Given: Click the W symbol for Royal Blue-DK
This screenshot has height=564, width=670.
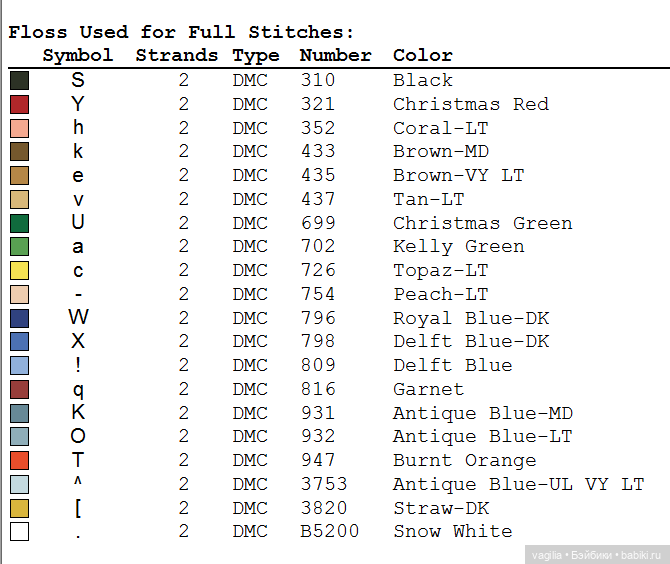Looking at the screenshot, I should pyautogui.click(x=78, y=318).
